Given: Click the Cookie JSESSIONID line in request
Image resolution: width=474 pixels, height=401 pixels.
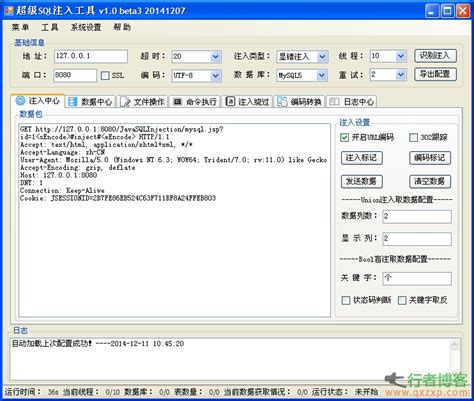Looking at the screenshot, I should pyautogui.click(x=118, y=198).
